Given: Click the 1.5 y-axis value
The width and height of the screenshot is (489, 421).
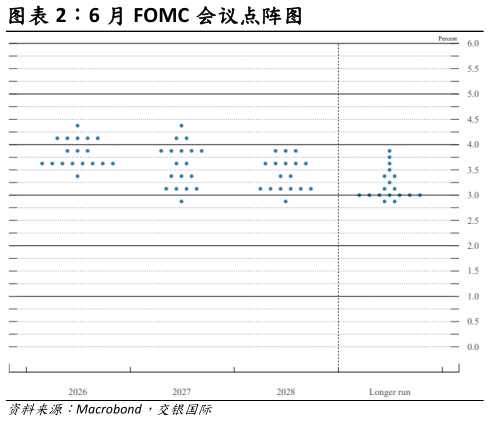Looking at the screenshot, I should pos(473,271).
